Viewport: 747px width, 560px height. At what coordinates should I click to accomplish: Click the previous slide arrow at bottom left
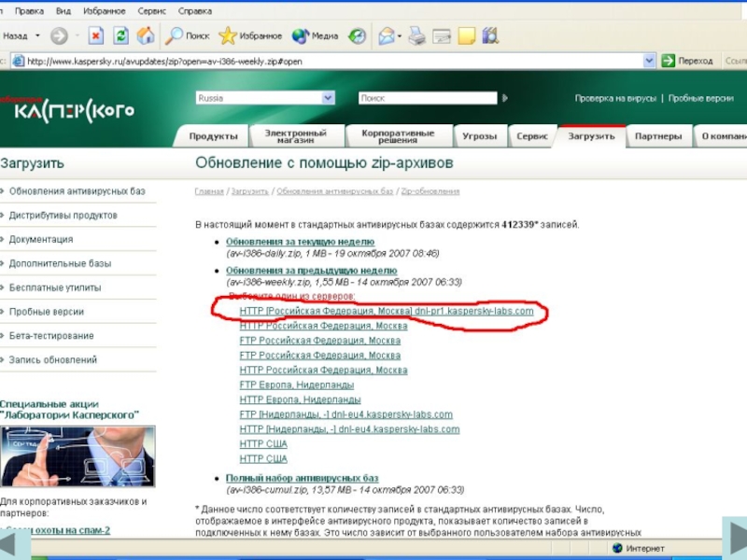click(x=13, y=543)
